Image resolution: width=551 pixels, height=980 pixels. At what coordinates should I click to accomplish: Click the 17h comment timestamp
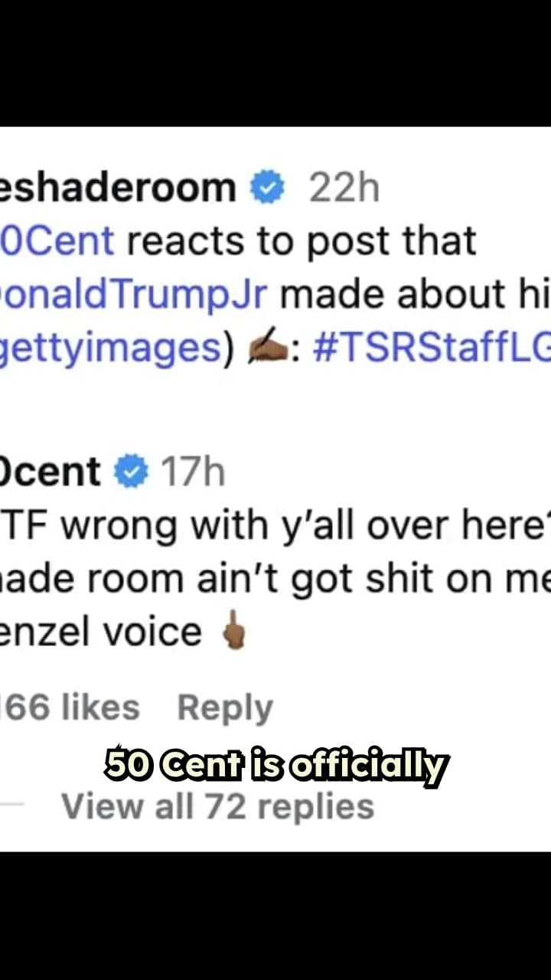(194, 472)
